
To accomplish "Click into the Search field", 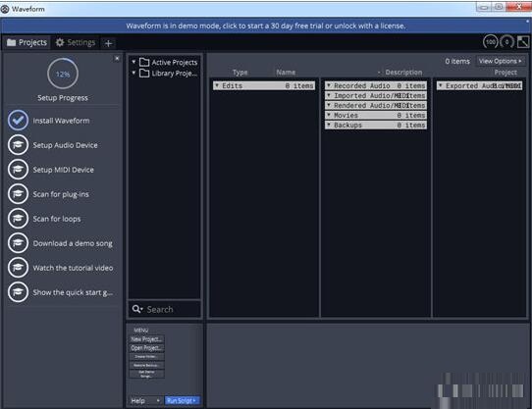I will pos(164,309).
